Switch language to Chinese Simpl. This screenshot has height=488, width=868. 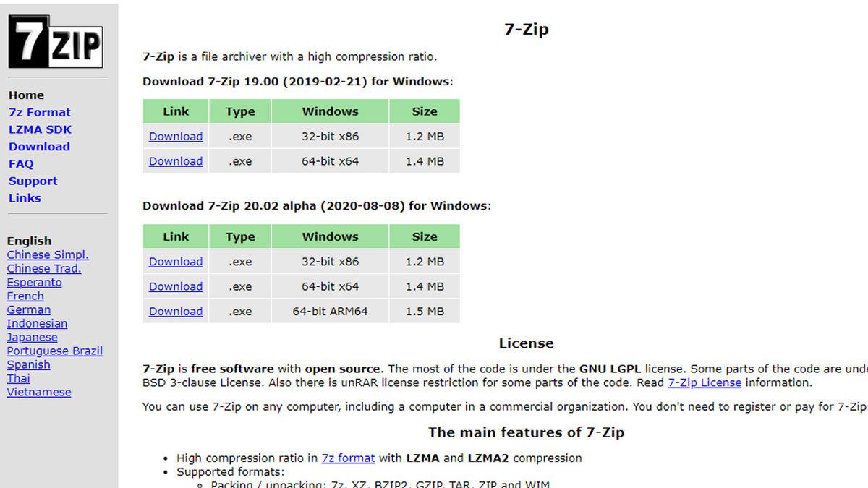point(48,254)
